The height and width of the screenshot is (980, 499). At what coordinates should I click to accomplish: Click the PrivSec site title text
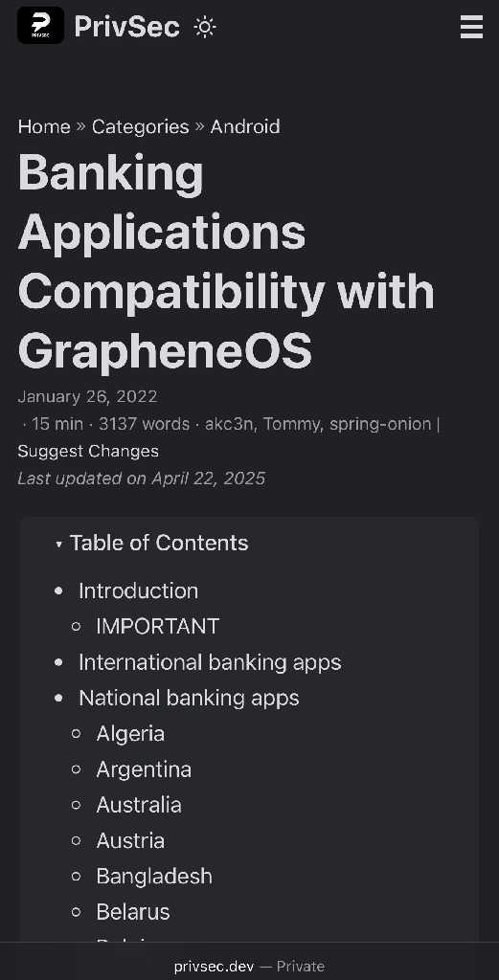[127, 26]
